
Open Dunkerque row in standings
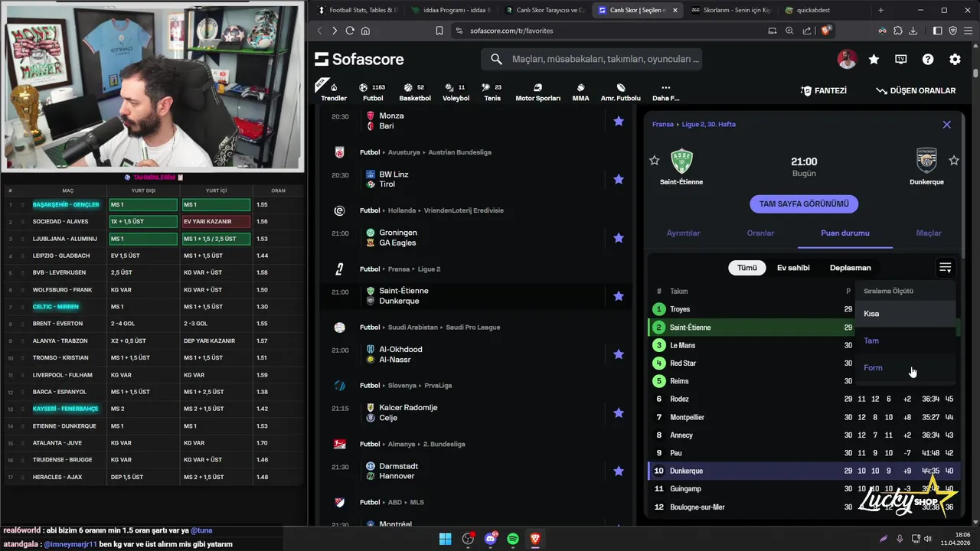[x=804, y=471]
